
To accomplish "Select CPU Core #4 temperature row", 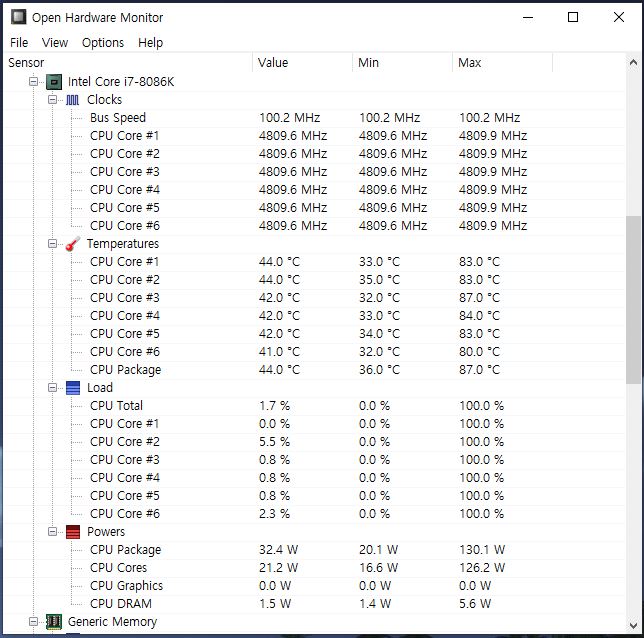I will coord(315,316).
